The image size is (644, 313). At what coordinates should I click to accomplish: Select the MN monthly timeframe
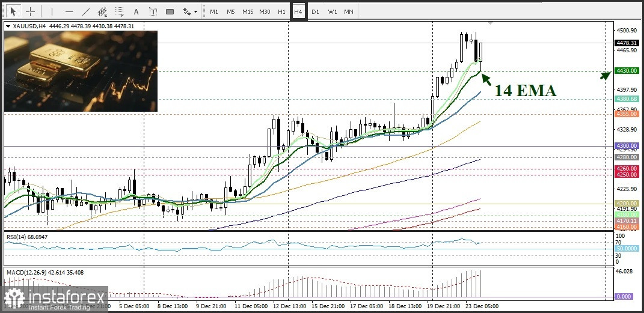349,11
